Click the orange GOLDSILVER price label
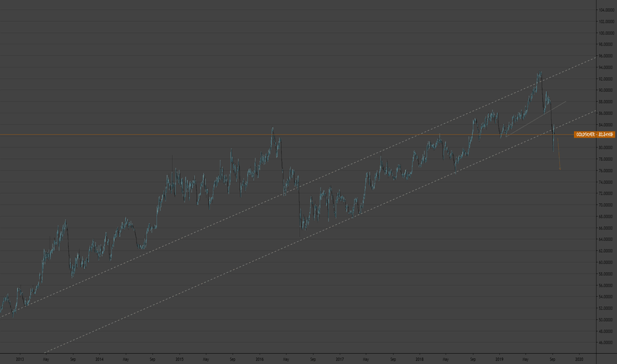617x364 pixels. [594, 134]
